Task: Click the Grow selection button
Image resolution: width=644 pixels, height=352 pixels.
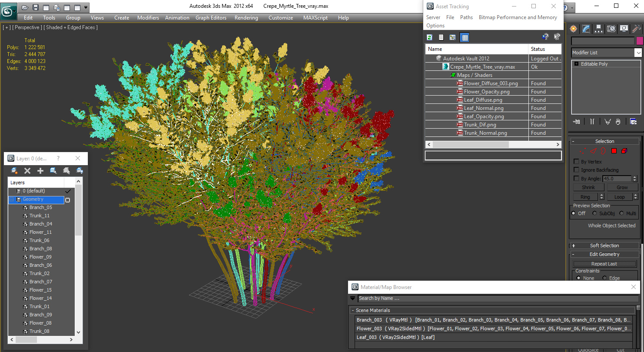Action: (x=622, y=187)
